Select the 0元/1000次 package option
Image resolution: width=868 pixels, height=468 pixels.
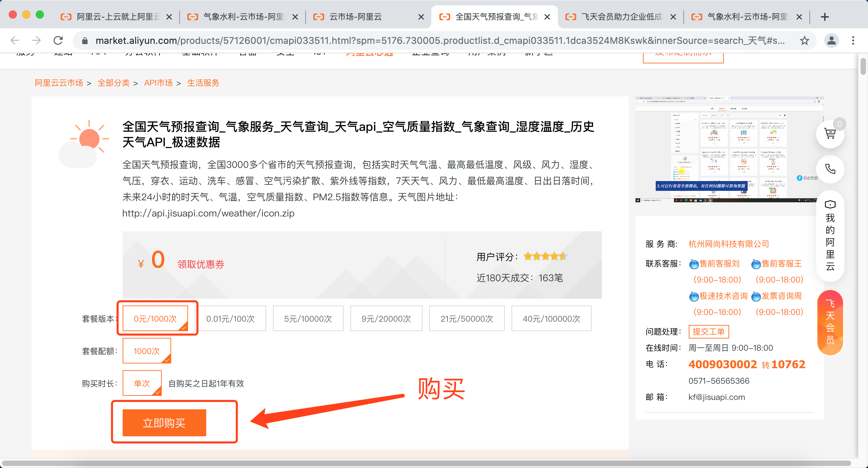(x=155, y=319)
